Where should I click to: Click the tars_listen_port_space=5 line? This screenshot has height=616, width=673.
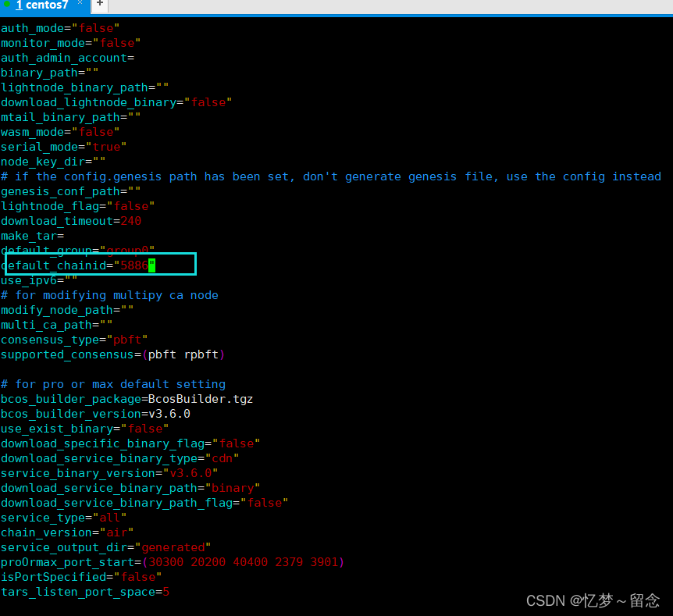tap(86, 592)
